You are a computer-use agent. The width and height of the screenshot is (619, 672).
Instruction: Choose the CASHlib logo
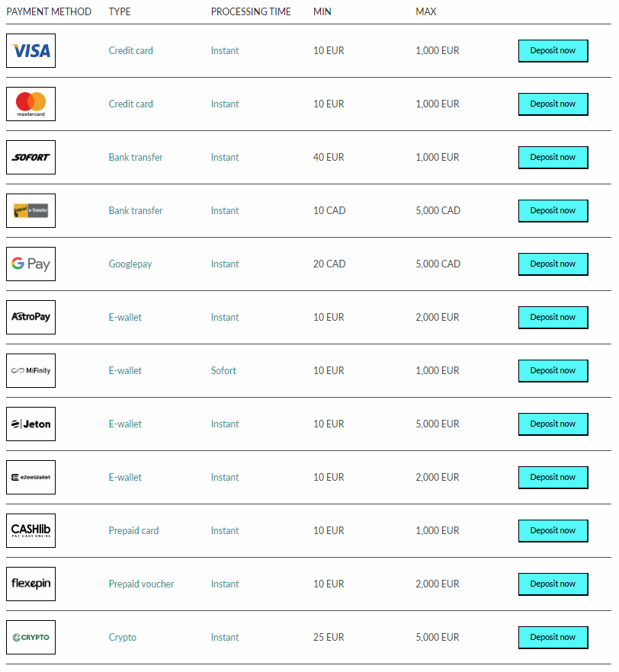pyautogui.click(x=30, y=531)
